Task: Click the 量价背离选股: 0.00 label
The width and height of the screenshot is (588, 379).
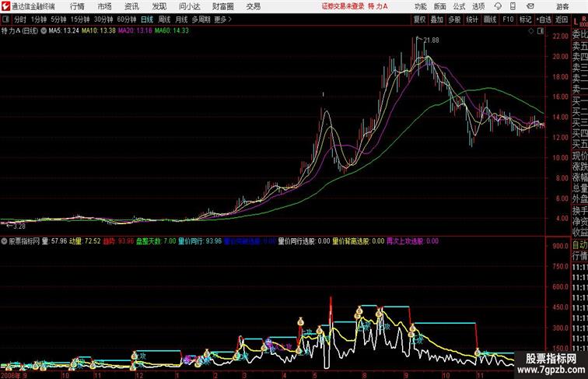Action: click(x=358, y=241)
